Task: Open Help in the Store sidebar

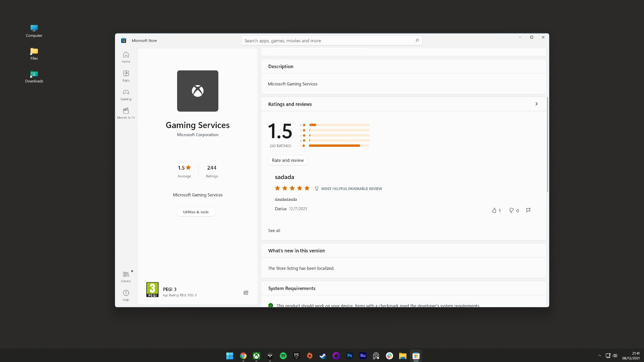Action: 126,295
